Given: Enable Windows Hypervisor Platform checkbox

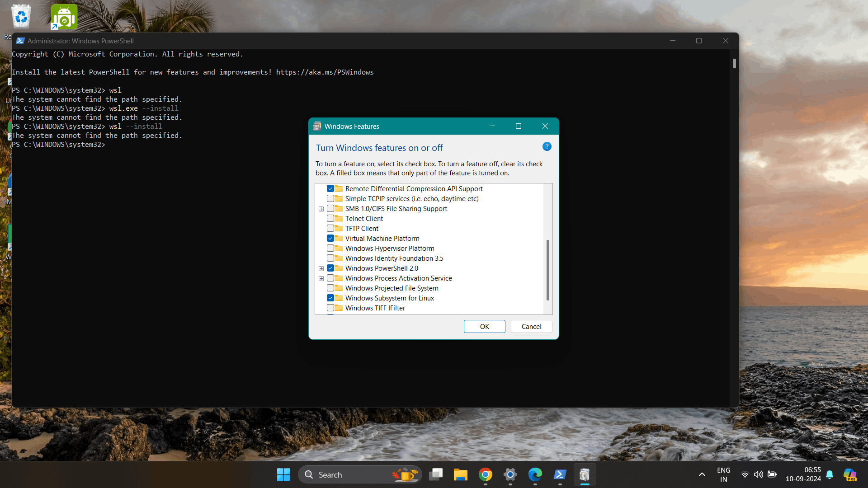Looking at the screenshot, I should tap(330, 249).
